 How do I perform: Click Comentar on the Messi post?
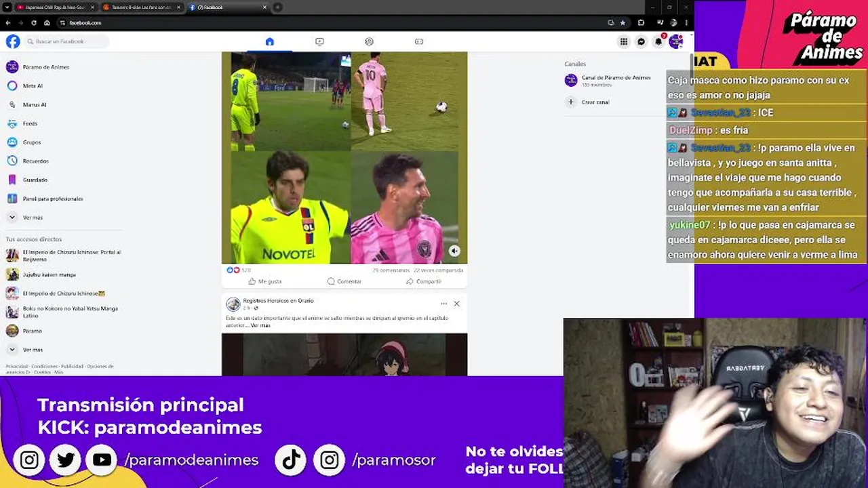pos(344,281)
